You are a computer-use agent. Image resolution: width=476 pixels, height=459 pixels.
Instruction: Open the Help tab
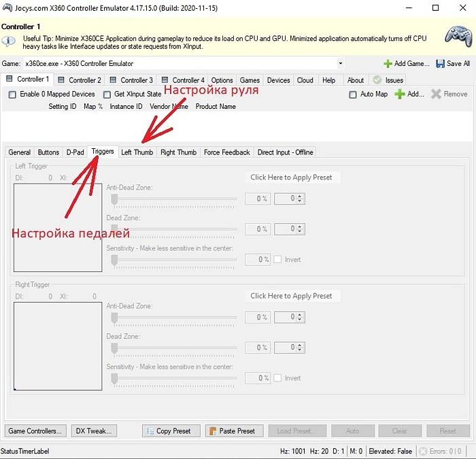click(x=328, y=80)
